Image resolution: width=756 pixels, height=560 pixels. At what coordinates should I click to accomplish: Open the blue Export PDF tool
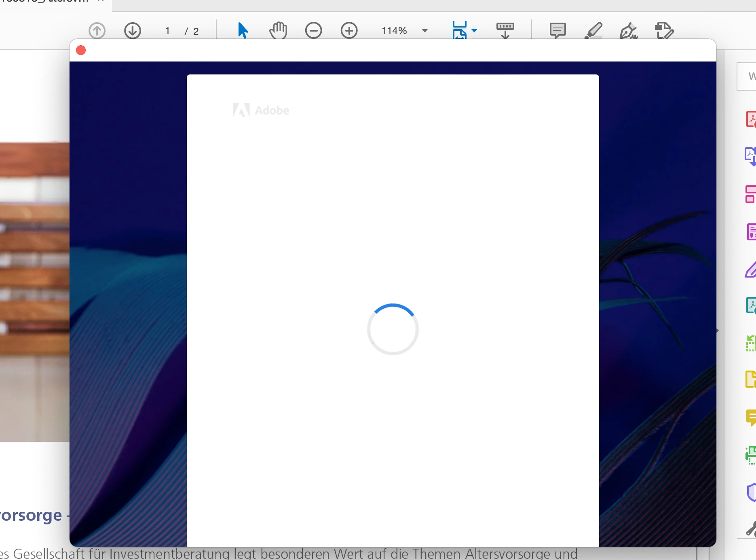tap(751, 157)
